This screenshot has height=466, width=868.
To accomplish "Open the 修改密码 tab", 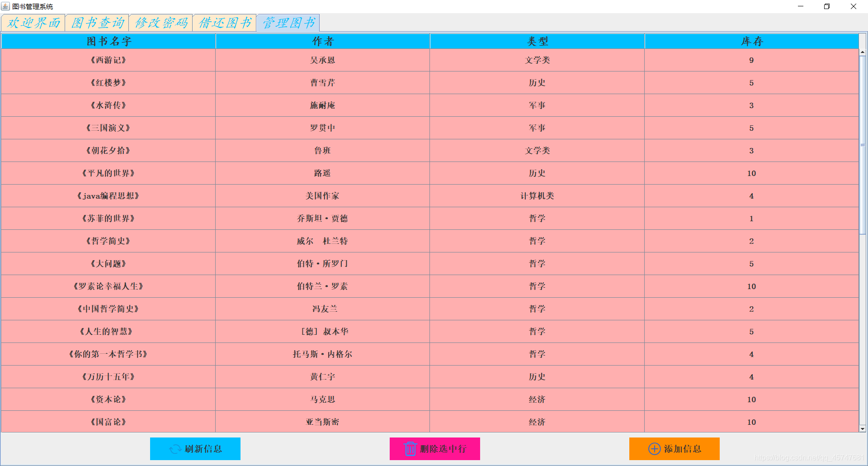I will [x=161, y=23].
